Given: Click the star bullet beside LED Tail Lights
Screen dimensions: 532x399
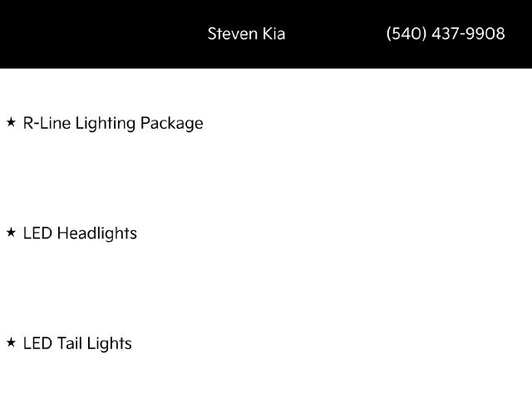Looking at the screenshot, I should coord(11,342).
